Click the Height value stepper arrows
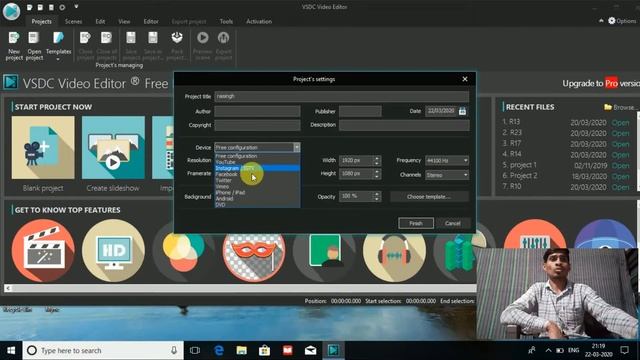 click(377, 174)
